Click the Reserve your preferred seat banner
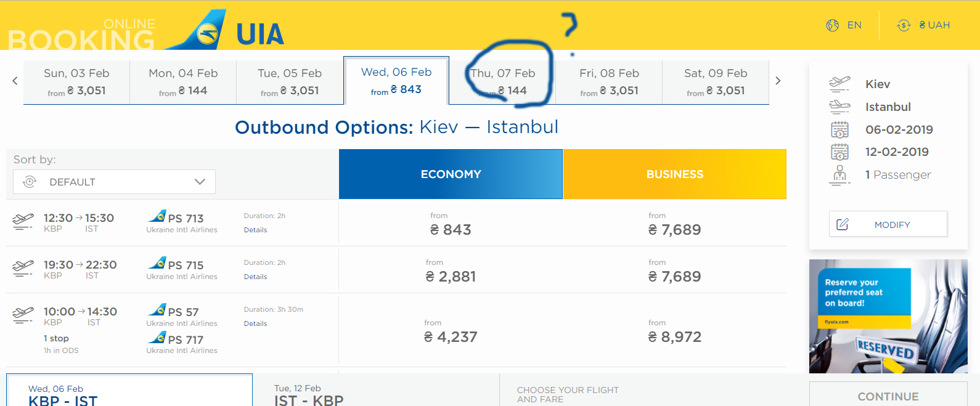Image resolution: width=980 pixels, height=406 pixels. [888, 316]
